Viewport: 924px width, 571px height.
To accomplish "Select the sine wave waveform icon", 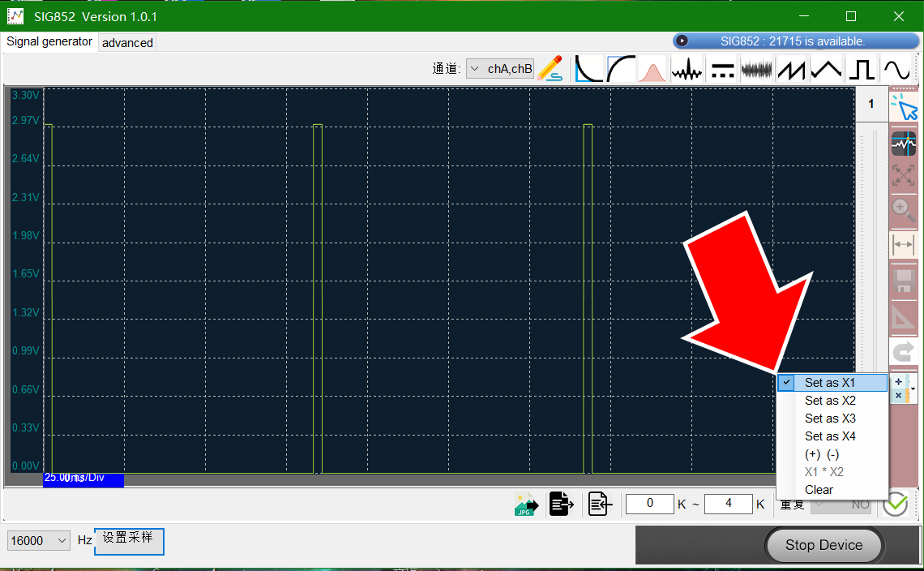I will coord(897,69).
